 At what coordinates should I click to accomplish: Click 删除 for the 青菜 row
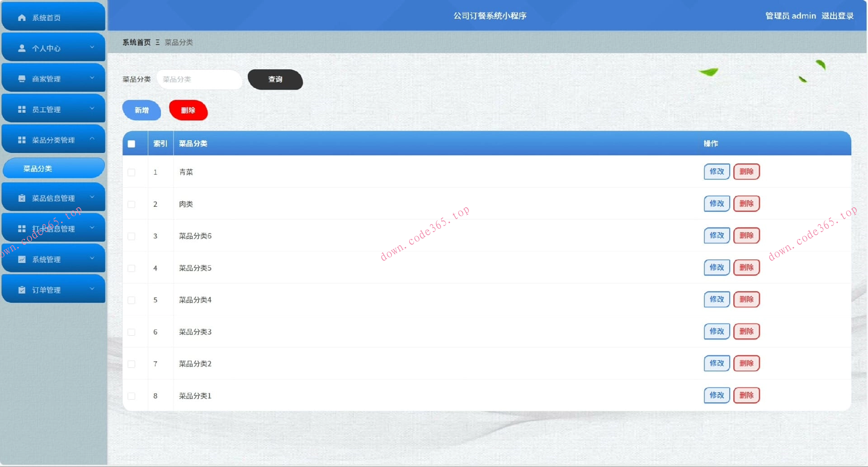[x=746, y=172]
